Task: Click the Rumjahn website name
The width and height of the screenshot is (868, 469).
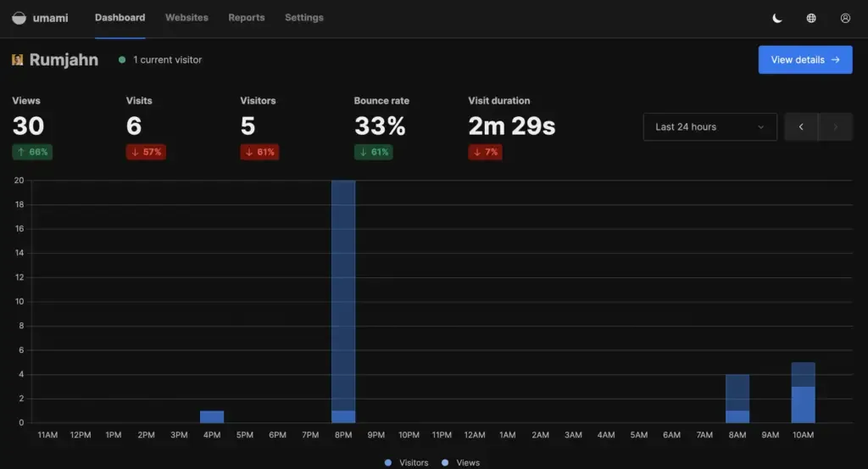Action: 64,60
